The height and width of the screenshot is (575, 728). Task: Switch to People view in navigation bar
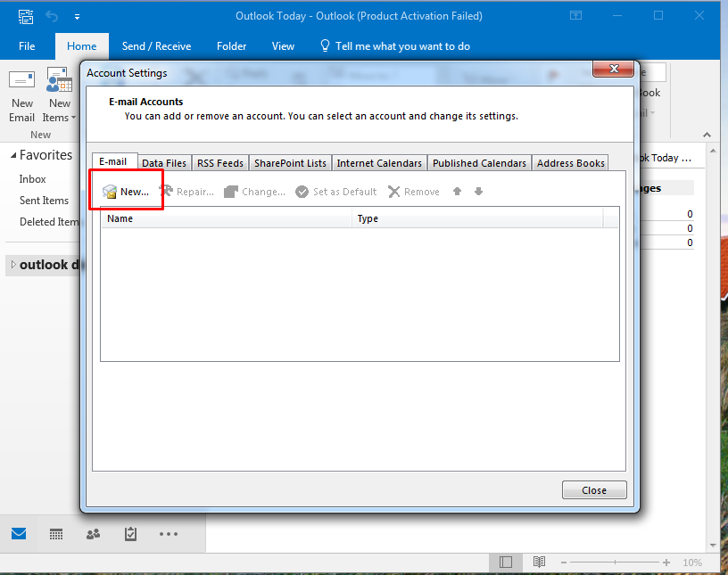tap(94, 534)
